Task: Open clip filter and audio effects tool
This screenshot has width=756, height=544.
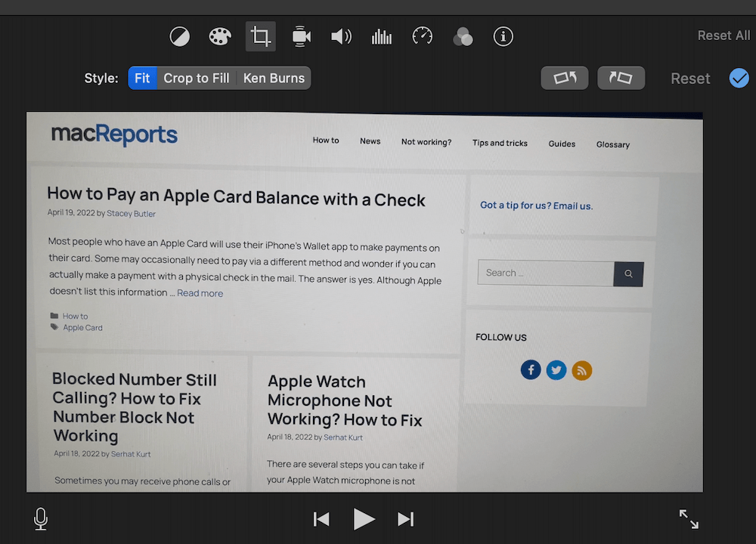Action: coord(463,36)
